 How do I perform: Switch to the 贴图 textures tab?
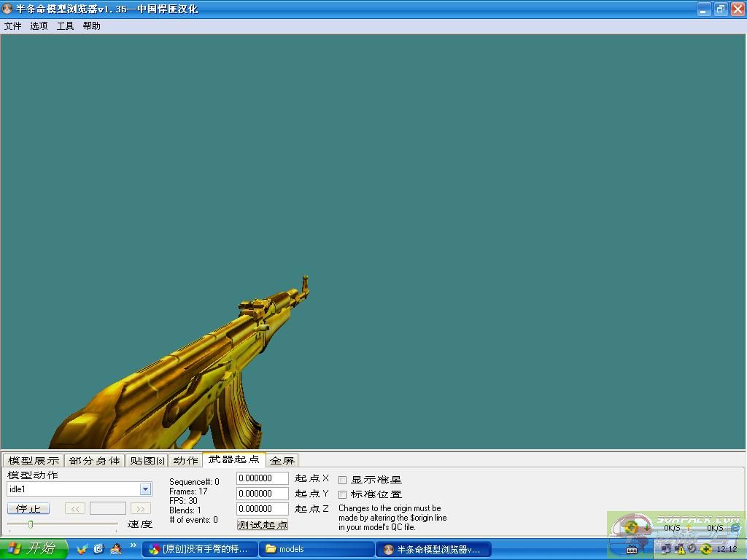147,460
